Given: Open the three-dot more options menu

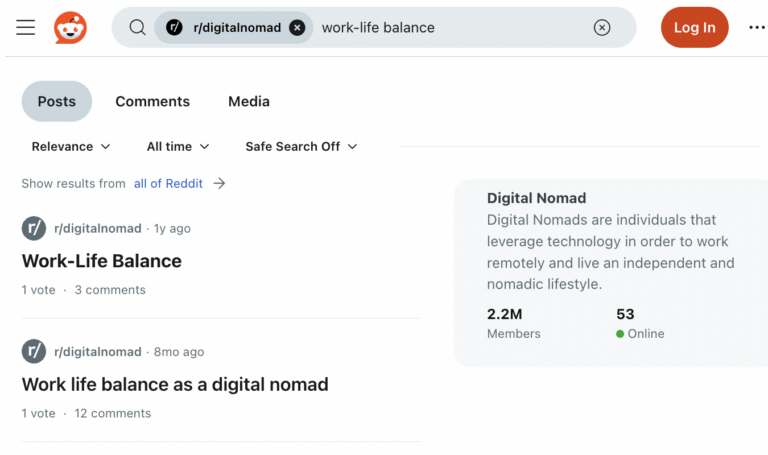Looking at the screenshot, I should coord(757,28).
